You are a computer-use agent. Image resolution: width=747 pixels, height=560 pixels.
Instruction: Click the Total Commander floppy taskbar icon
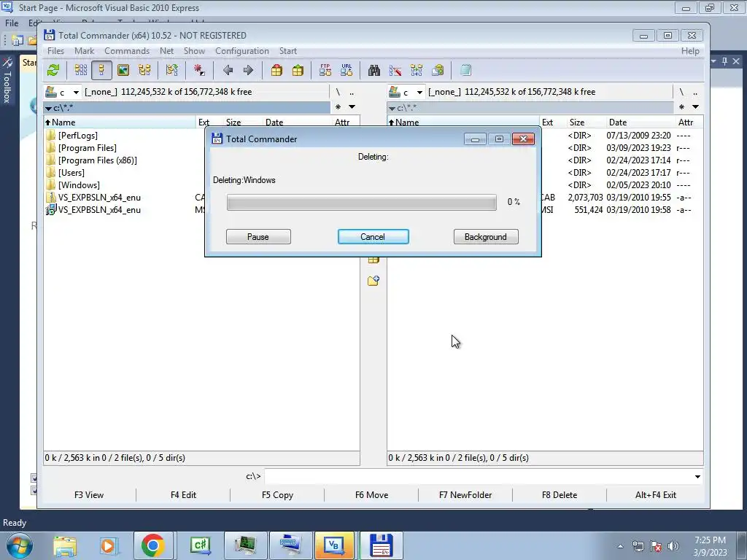pyautogui.click(x=381, y=545)
